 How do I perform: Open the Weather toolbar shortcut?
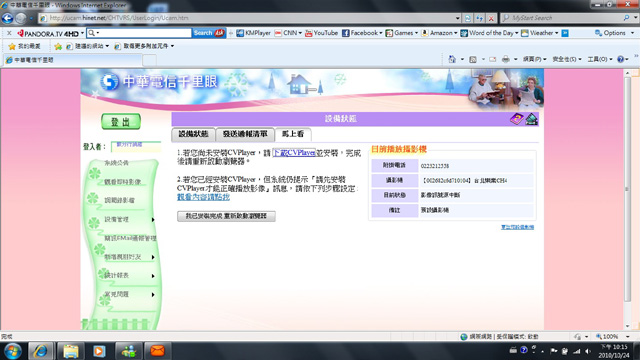pos(540,33)
